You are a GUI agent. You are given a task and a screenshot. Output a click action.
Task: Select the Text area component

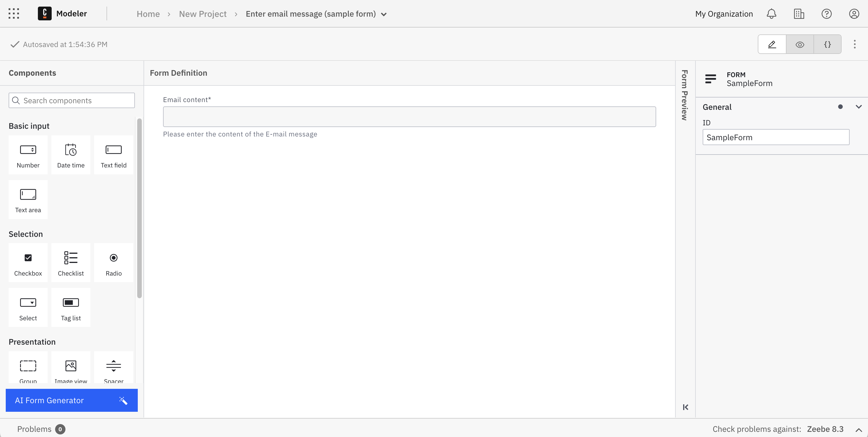pos(28,199)
